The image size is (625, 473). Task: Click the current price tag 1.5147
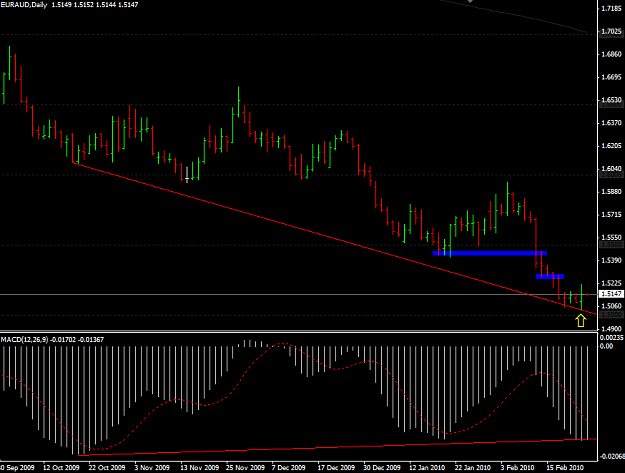coord(611,294)
